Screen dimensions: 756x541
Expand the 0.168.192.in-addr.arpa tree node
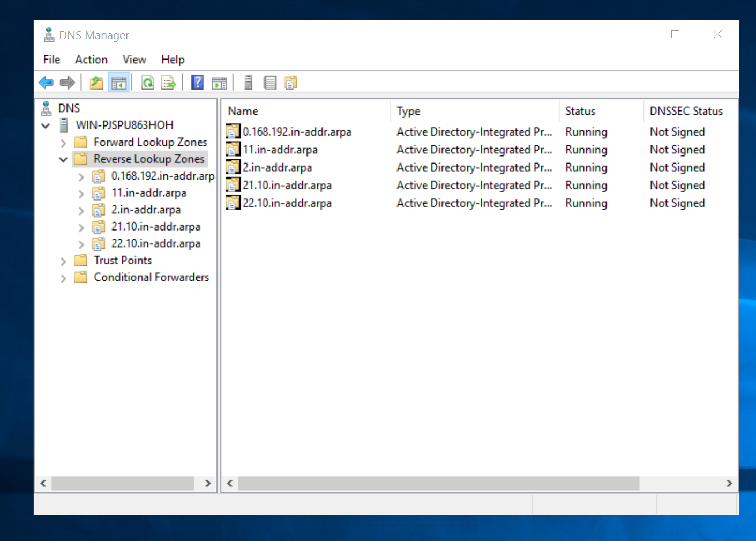pyautogui.click(x=81, y=177)
